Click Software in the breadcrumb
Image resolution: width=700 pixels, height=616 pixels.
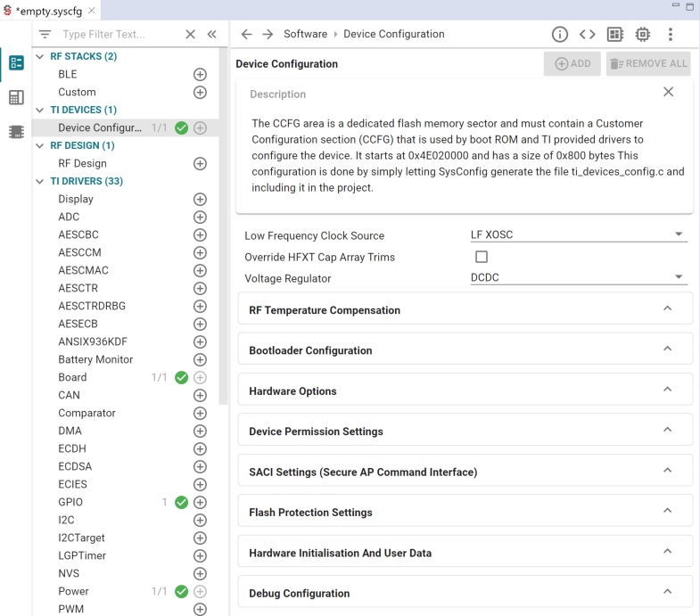(305, 35)
